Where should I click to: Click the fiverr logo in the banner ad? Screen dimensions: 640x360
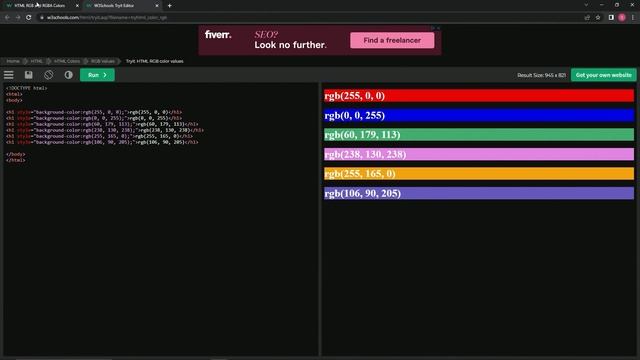[x=218, y=35]
